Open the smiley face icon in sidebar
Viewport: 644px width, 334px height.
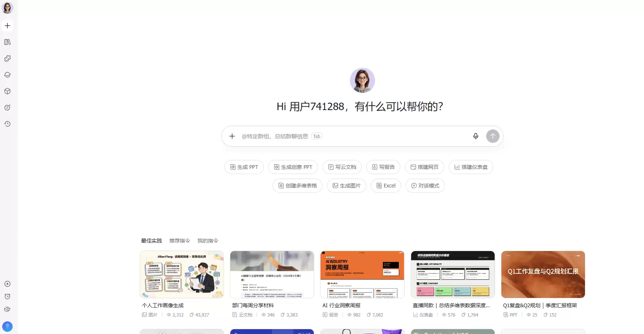[x=7, y=107]
